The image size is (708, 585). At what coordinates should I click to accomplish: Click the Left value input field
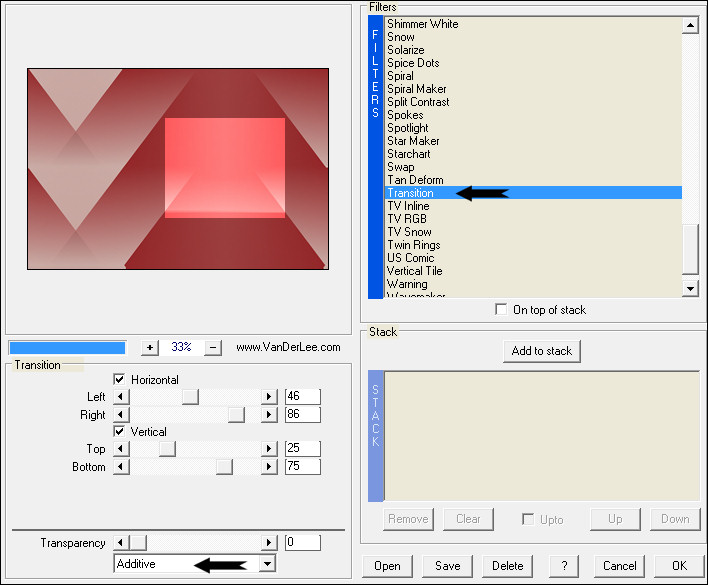[303, 396]
